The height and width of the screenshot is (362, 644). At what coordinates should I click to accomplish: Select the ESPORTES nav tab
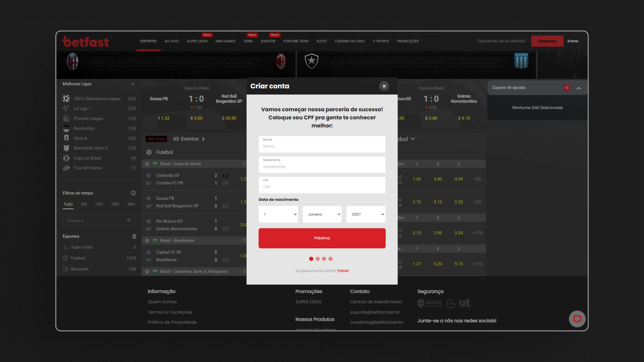[148, 41]
